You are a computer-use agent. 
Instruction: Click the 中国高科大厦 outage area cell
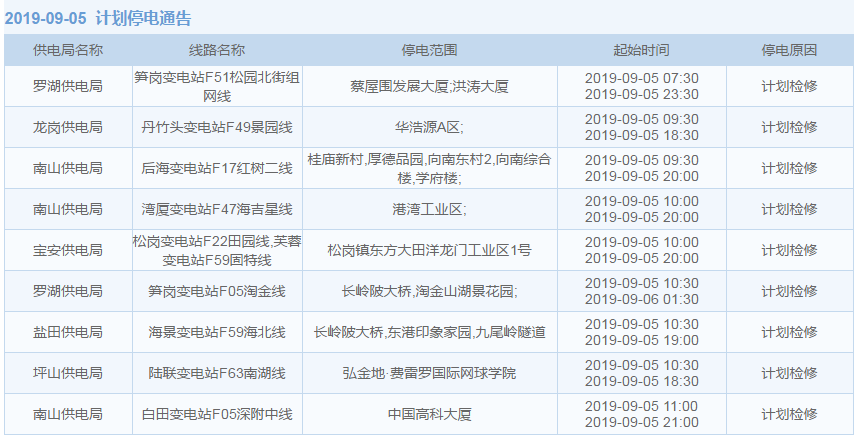point(429,414)
